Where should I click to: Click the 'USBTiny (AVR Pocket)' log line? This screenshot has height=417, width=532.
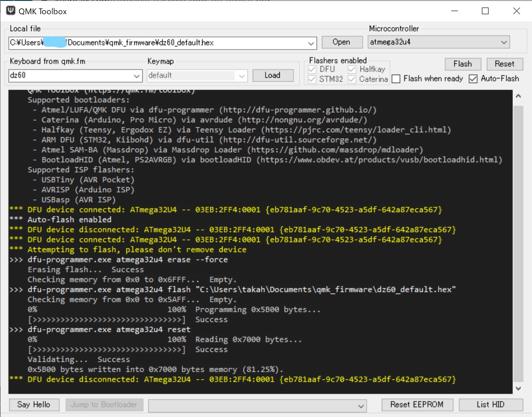[83, 180]
